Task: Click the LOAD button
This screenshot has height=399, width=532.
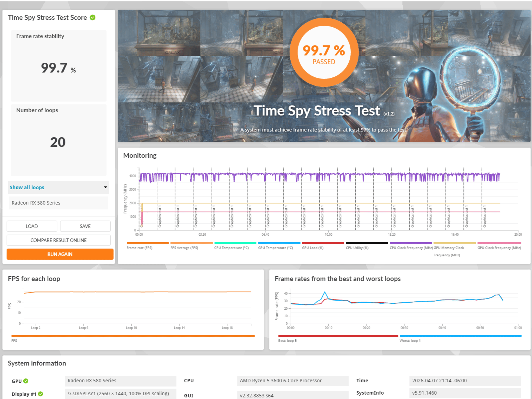Action: point(32,226)
